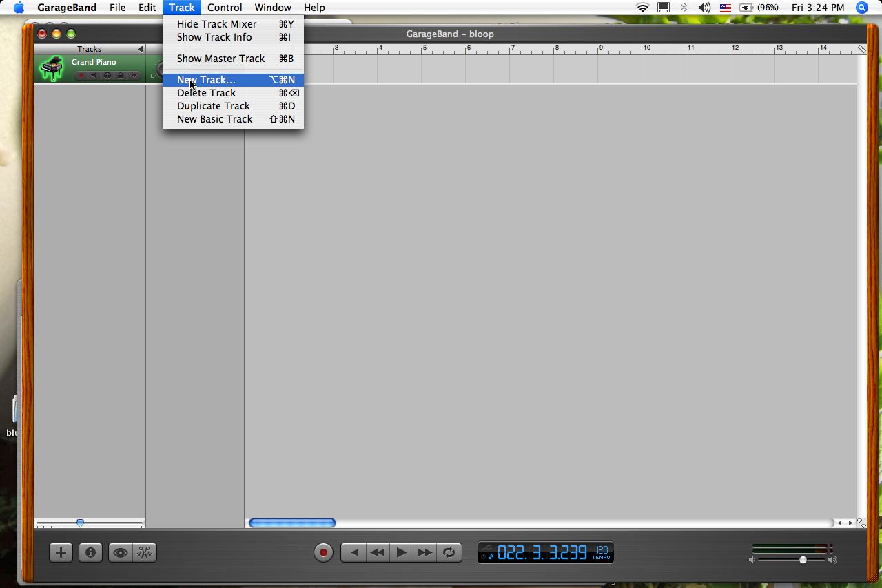Click the master level meter
This screenshot has width=882, height=588.
[x=792, y=549]
